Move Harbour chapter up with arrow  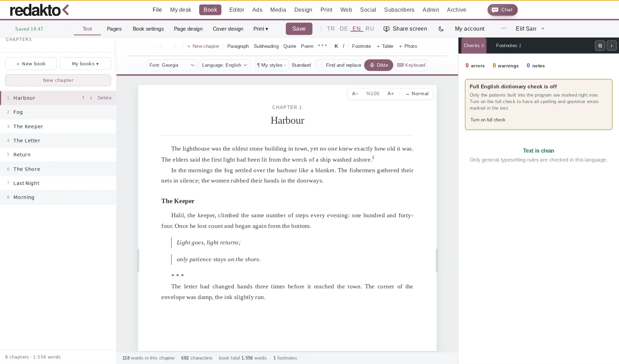83,98
